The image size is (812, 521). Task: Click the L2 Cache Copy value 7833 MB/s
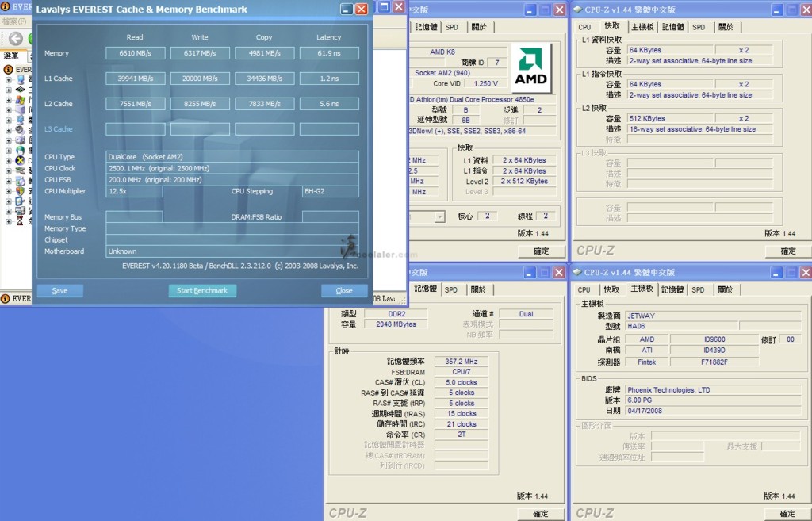(265, 104)
